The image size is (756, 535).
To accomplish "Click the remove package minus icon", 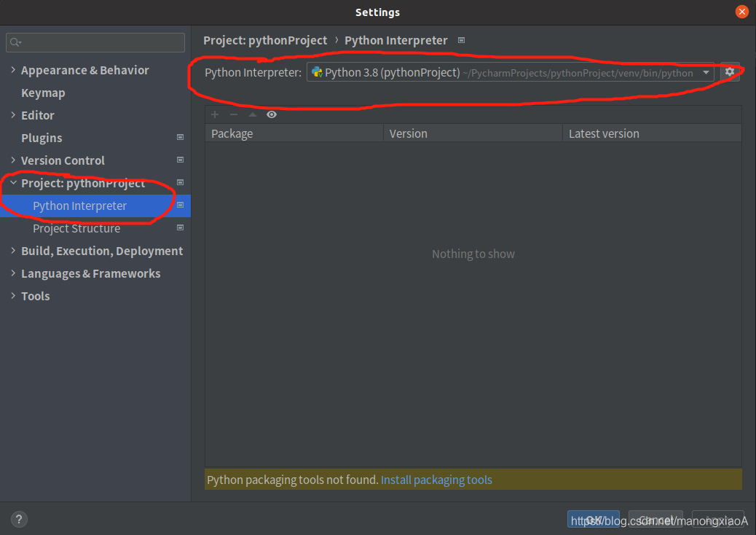I will click(234, 114).
